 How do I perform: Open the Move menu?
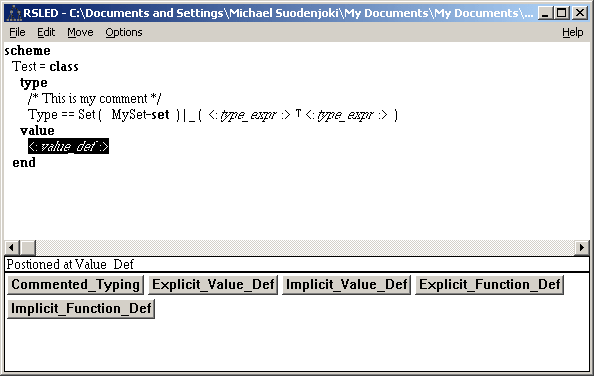click(80, 33)
